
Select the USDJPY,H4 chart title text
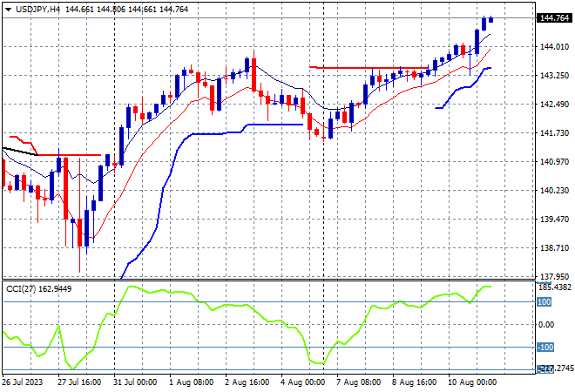pos(37,10)
